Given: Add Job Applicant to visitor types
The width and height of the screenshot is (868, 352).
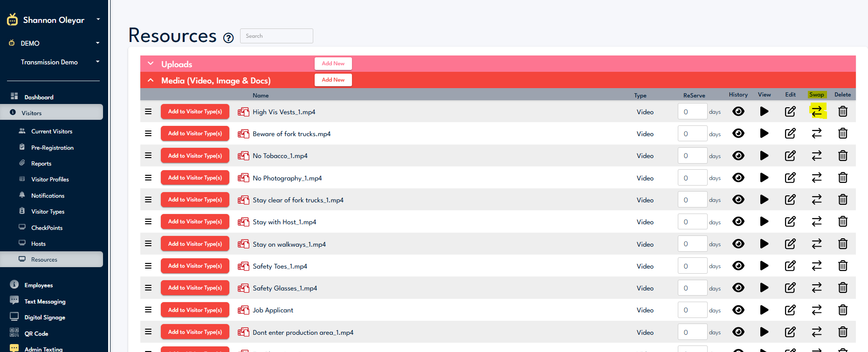Looking at the screenshot, I should tap(195, 310).
